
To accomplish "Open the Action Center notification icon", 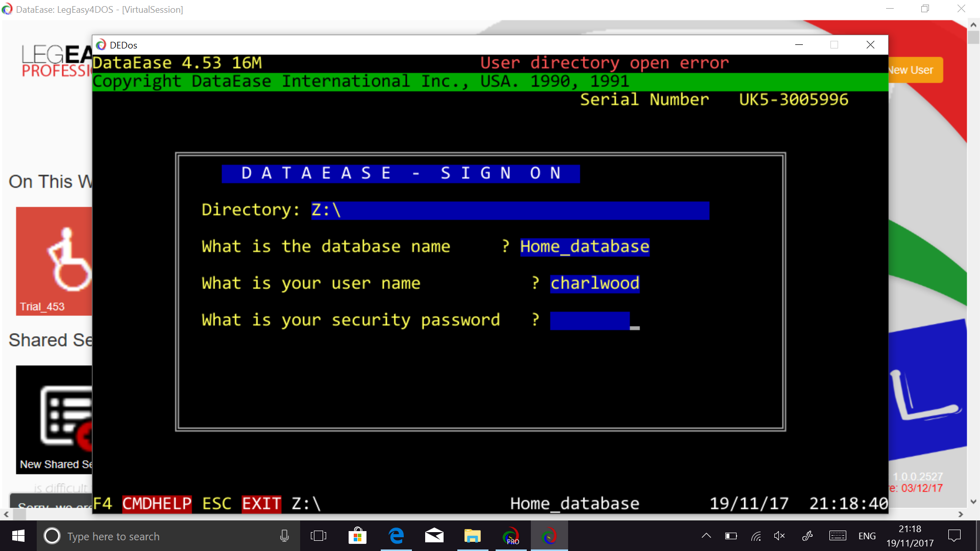I will [954, 536].
